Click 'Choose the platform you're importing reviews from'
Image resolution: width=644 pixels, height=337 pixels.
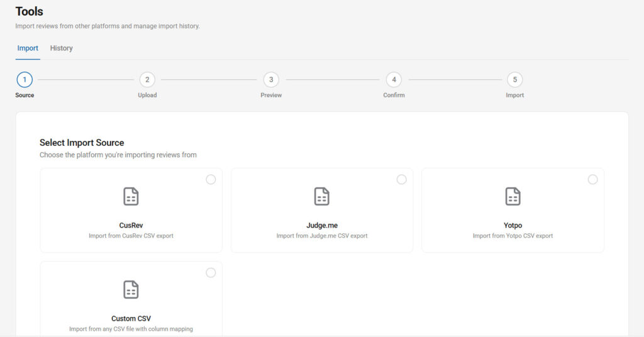click(x=118, y=155)
